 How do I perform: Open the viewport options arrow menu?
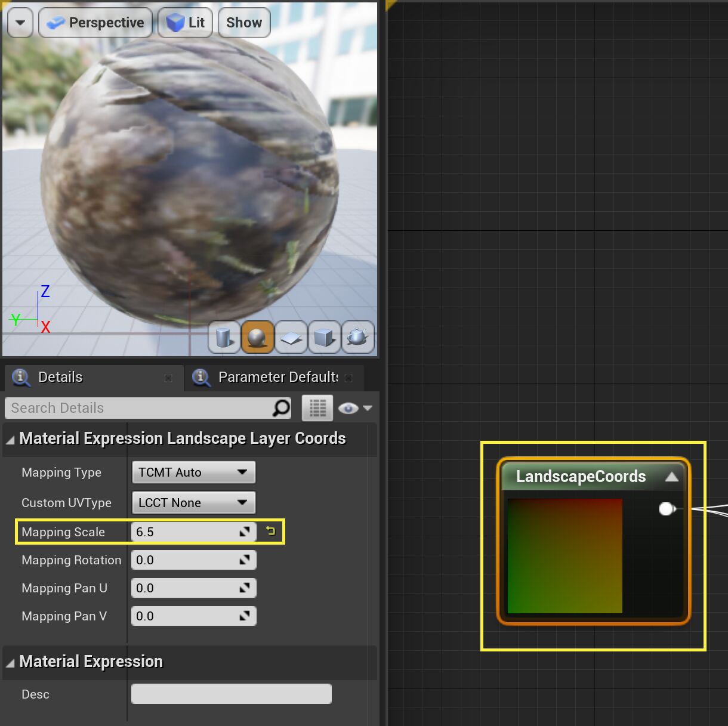(x=20, y=23)
